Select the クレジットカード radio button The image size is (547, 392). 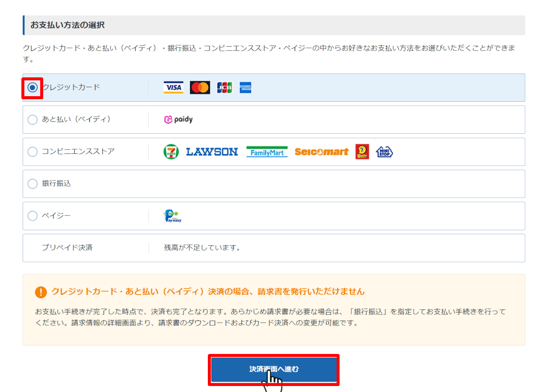point(32,87)
